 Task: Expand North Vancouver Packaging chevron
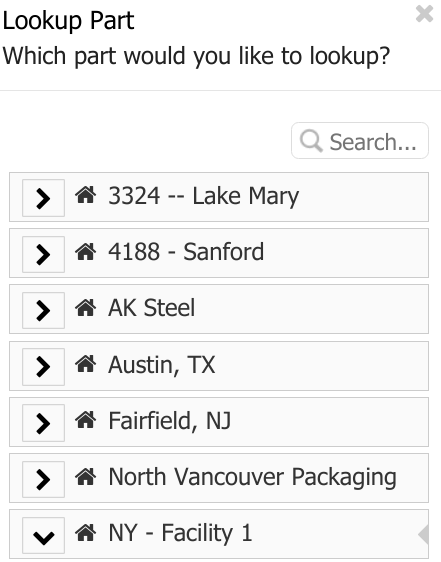(43, 479)
